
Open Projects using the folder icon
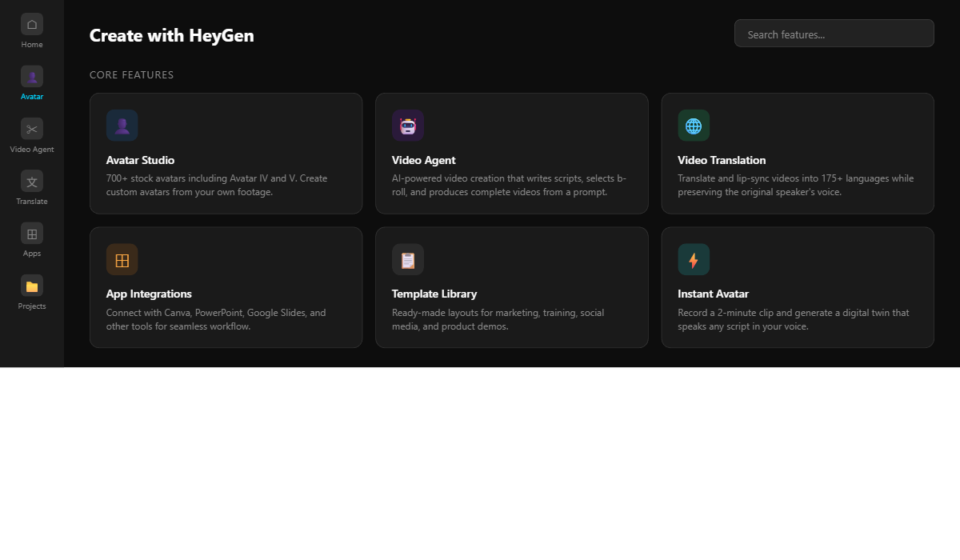pos(31,286)
